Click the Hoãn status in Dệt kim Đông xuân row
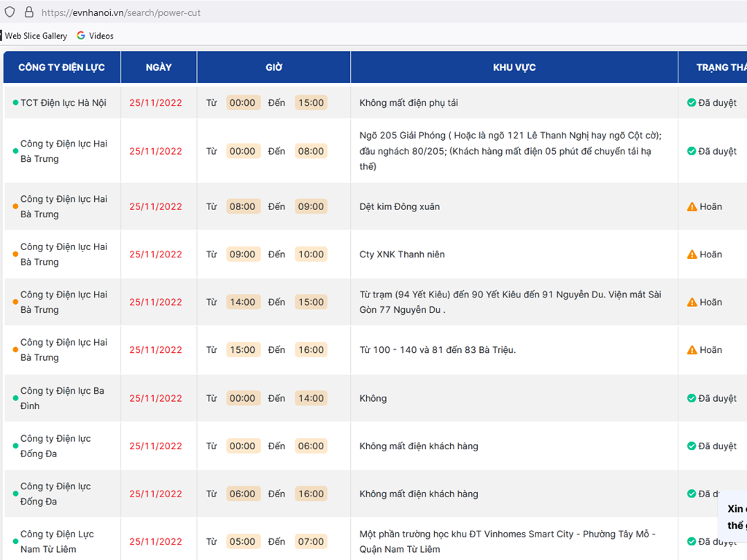Viewport: 747px width, 560px height. [x=711, y=206]
